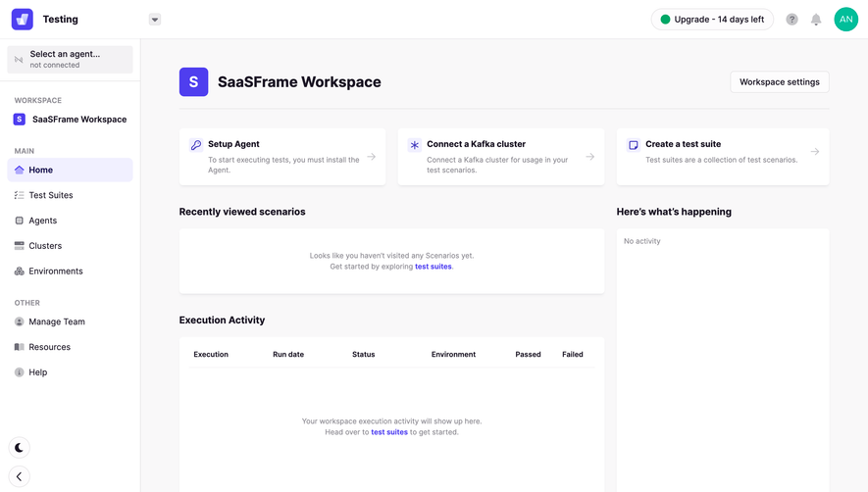Click the Manage Team person icon
Viewport: 868px width, 492px height.
20,321
